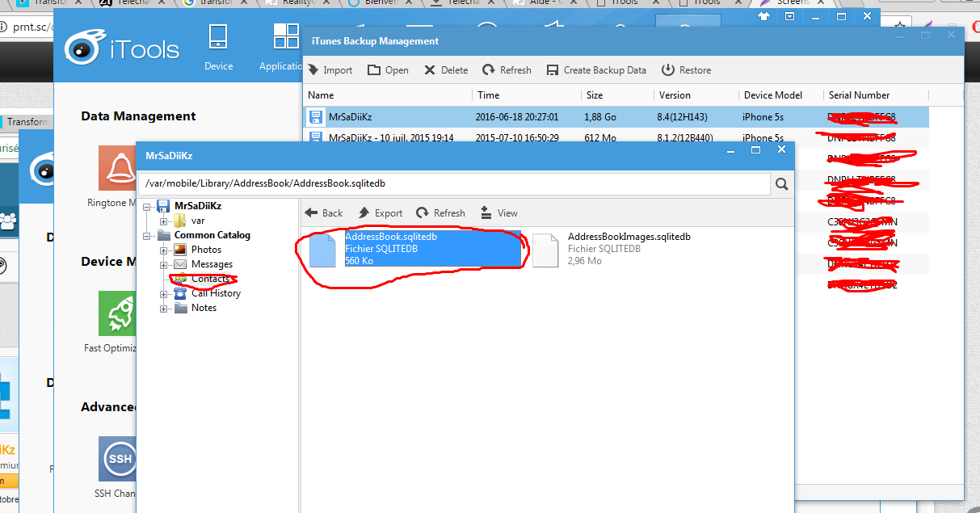Select Notes in the Common Catalog
This screenshot has width=980, height=513.
pyautogui.click(x=204, y=308)
